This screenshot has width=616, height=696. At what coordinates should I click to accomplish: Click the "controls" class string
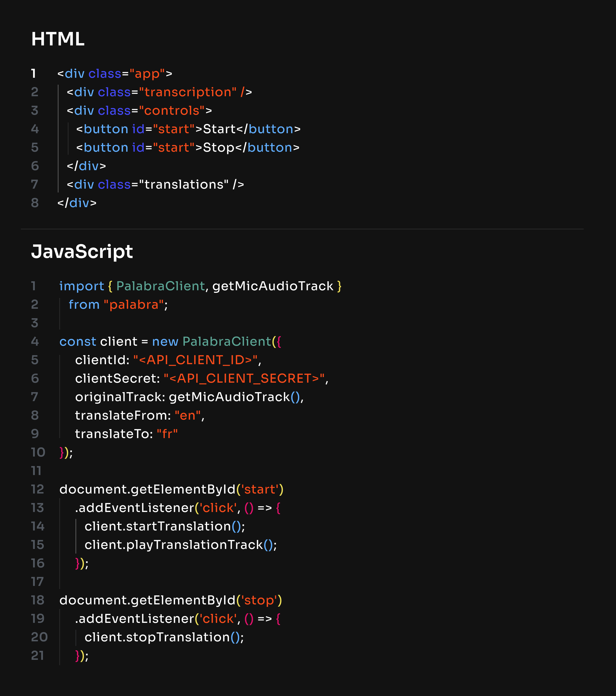click(172, 111)
